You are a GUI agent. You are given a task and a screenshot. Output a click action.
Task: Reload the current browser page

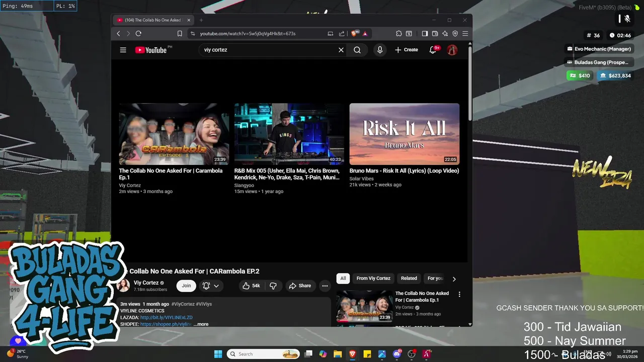(138, 34)
